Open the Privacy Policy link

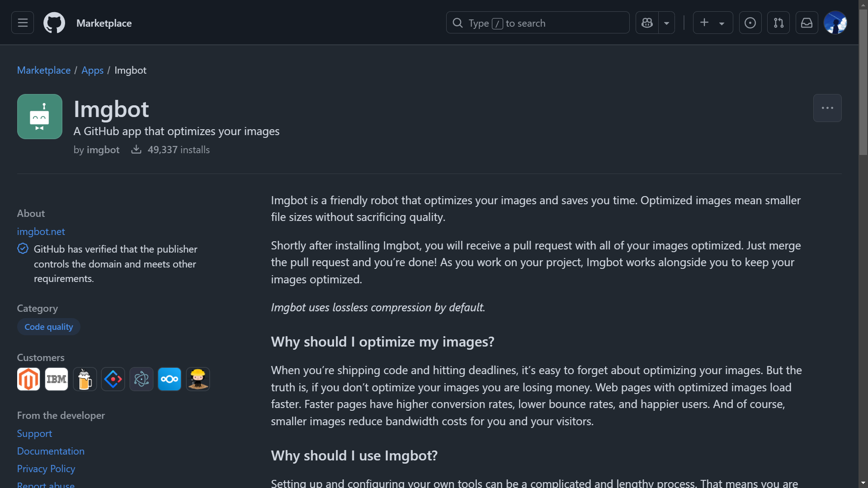[x=46, y=469]
